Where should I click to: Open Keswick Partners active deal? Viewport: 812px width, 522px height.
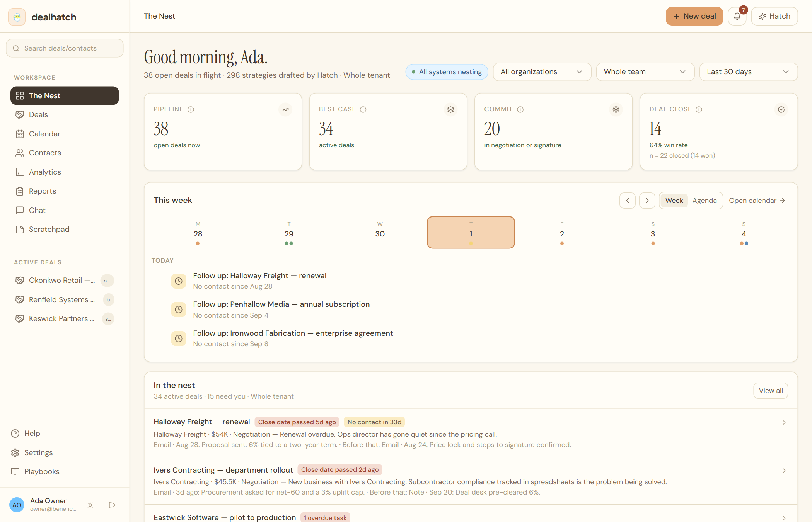(65, 319)
